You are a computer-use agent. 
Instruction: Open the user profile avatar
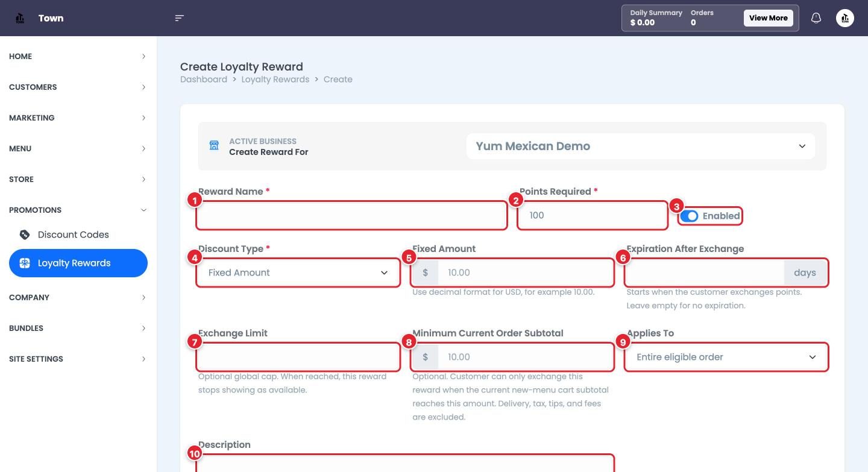pyautogui.click(x=845, y=18)
